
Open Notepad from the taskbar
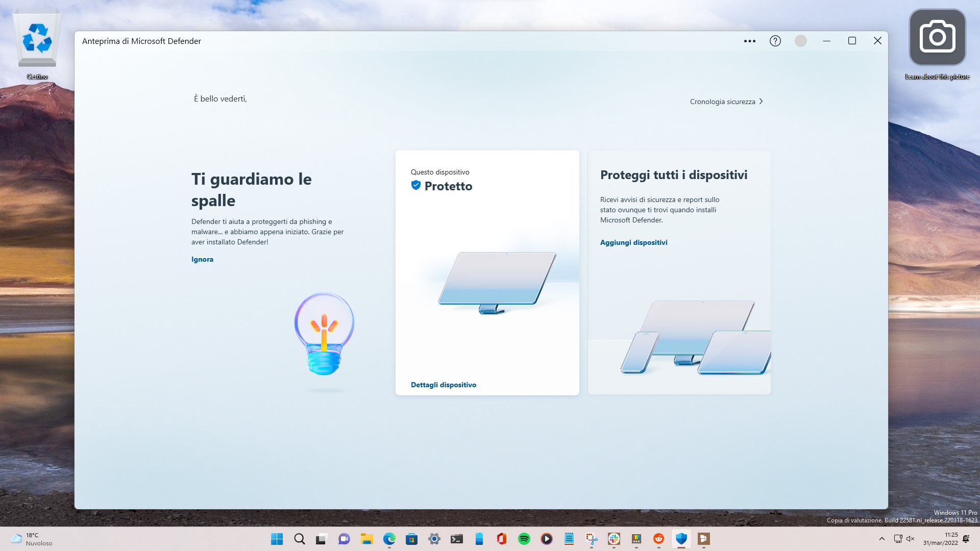pos(569,539)
